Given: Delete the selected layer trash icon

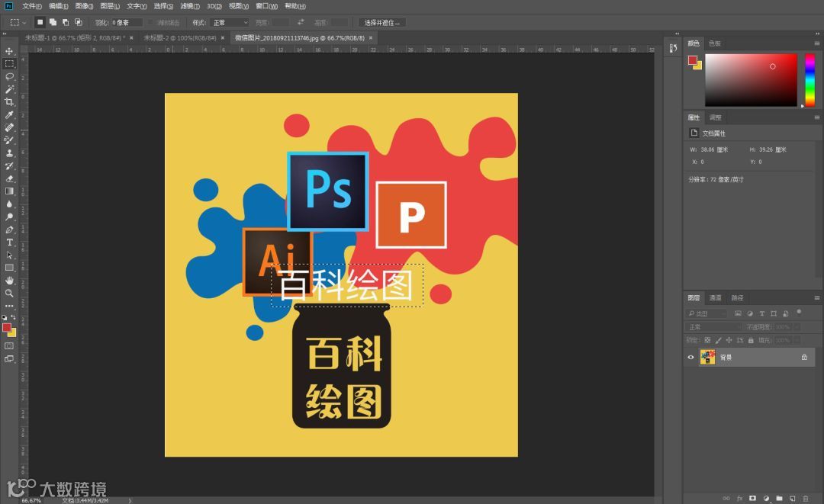Looking at the screenshot, I should [806, 498].
